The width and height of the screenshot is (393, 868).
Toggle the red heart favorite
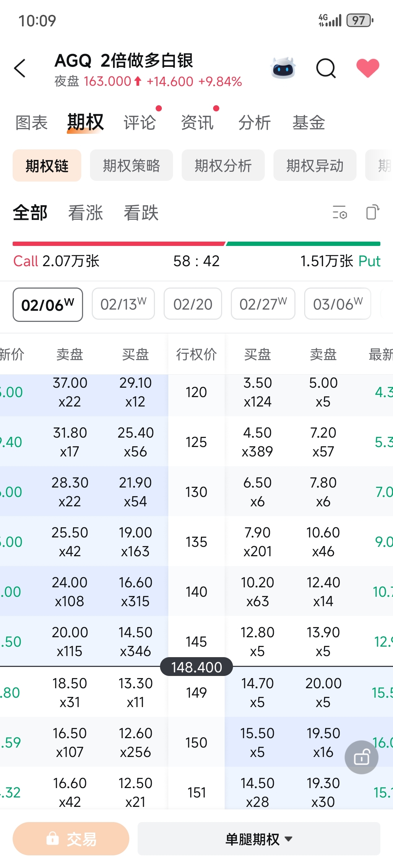click(368, 68)
